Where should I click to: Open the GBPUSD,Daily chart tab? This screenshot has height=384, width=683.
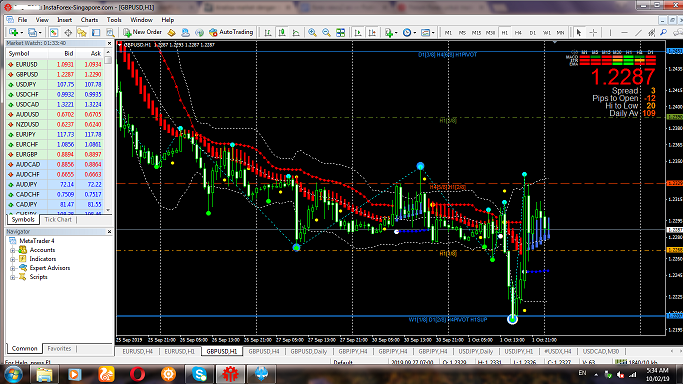coord(308,351)
